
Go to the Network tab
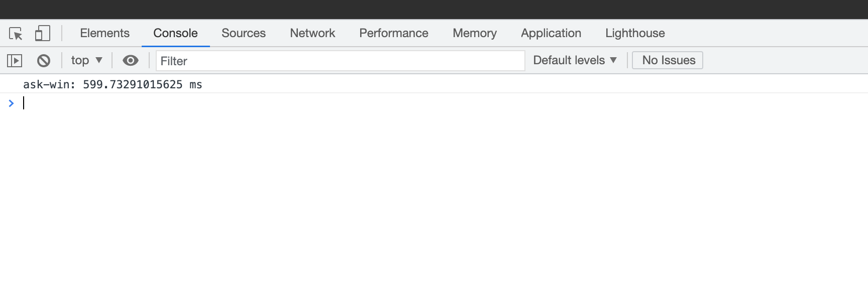(312, 34)
